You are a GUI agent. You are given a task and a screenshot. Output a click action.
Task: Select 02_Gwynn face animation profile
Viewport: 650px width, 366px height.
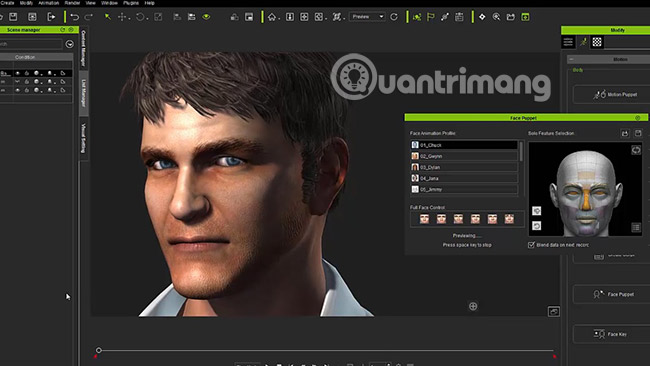click(464, 156)
